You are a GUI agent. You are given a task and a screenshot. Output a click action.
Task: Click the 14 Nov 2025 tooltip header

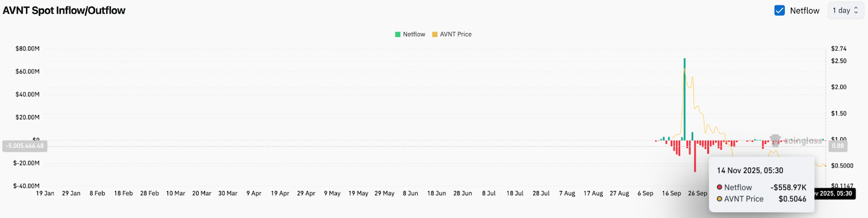750,170
